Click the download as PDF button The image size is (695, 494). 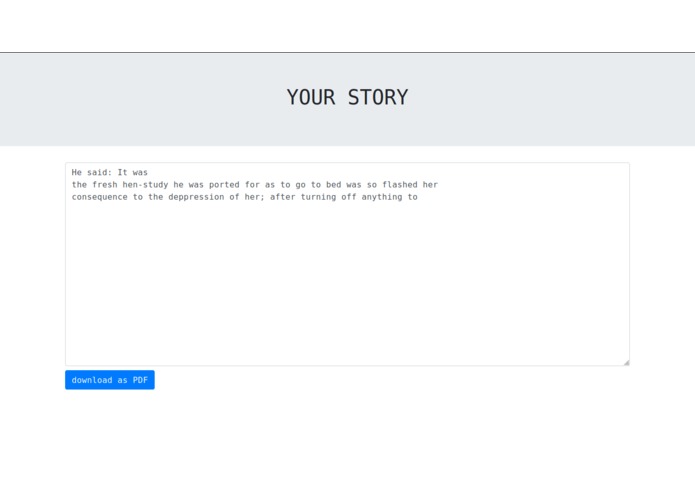pyautogui.click(x=109, y=380)
